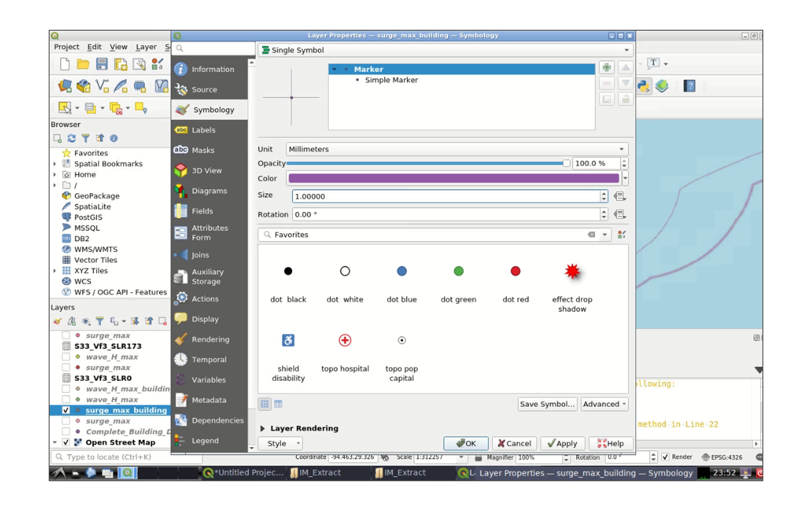The image size is (812, 511).
Task: Click the purple Color swatch
Action: pyautogui.click(x=453, y=178)
